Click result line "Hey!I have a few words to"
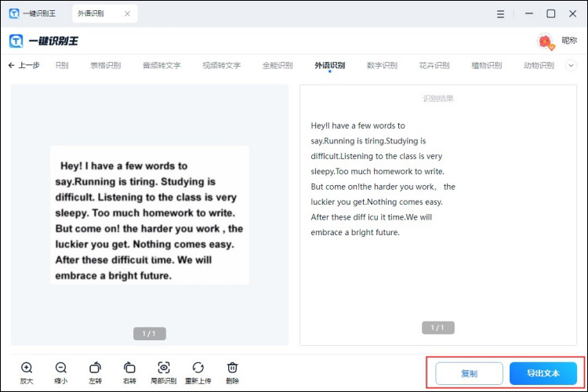This screenshot has width=588, height=392. (358, 125)
